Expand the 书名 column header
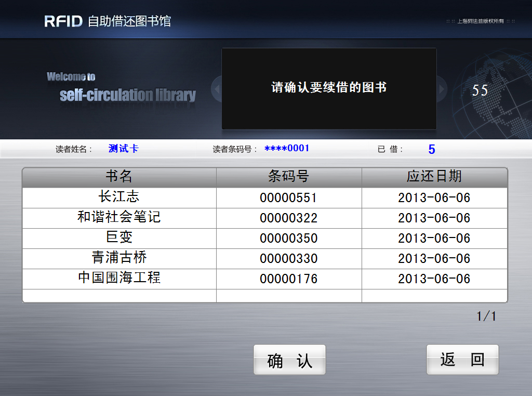This screenshot has height=396, width=532. pyautogui.click(x=118, y=177)
